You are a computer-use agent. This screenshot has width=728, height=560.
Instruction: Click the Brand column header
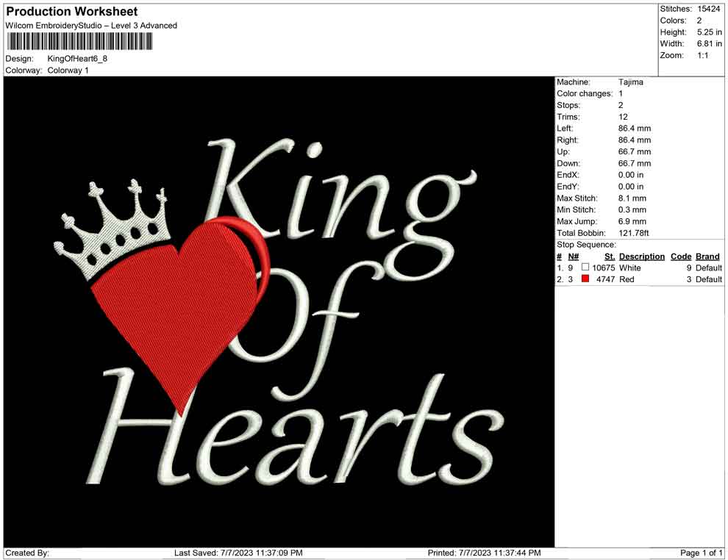[x=707, y=256]
